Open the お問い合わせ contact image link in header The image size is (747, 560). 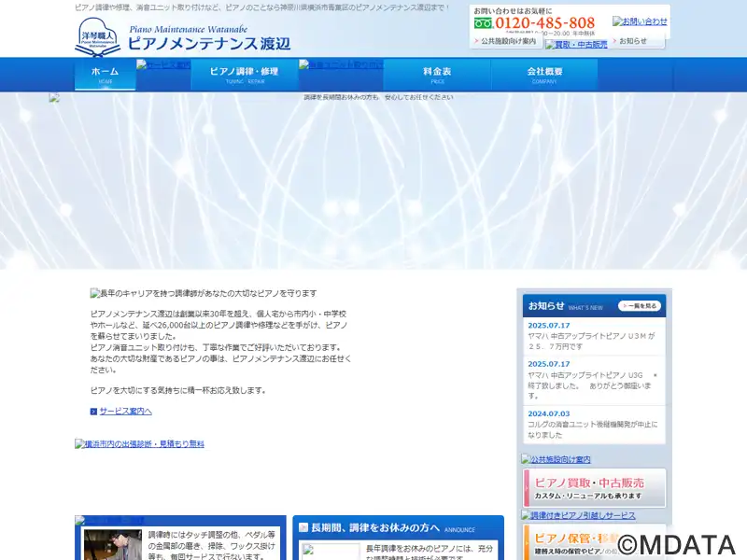pyautogui.click(x=640, y=21)
